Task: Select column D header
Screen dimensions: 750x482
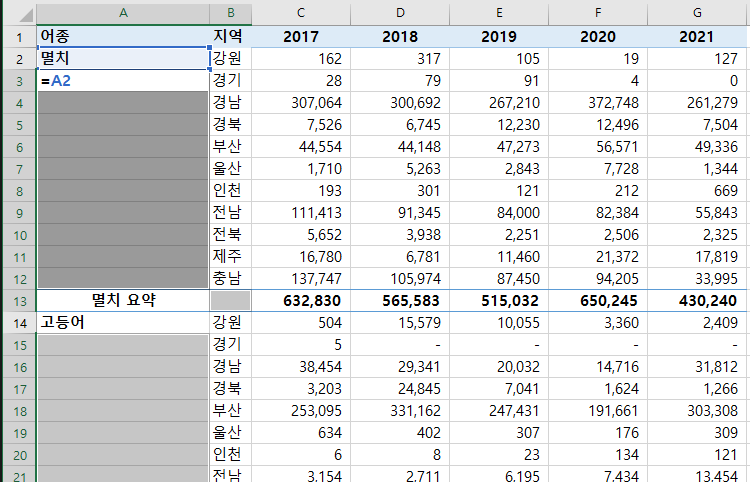Action: pos(400,13)
